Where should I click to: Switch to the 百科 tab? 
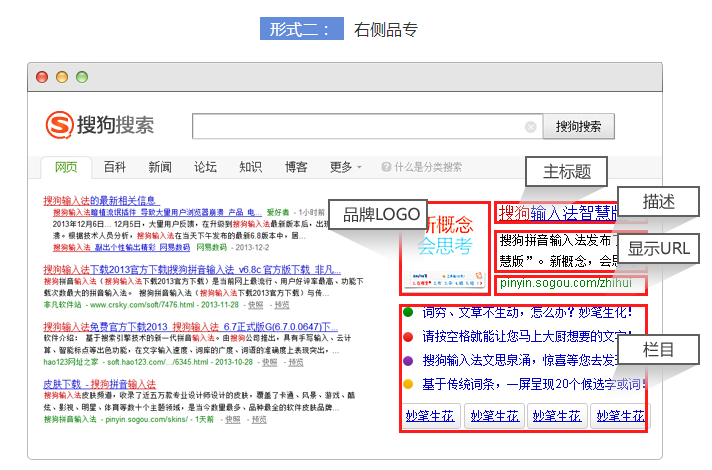click(x=115, y=167)
